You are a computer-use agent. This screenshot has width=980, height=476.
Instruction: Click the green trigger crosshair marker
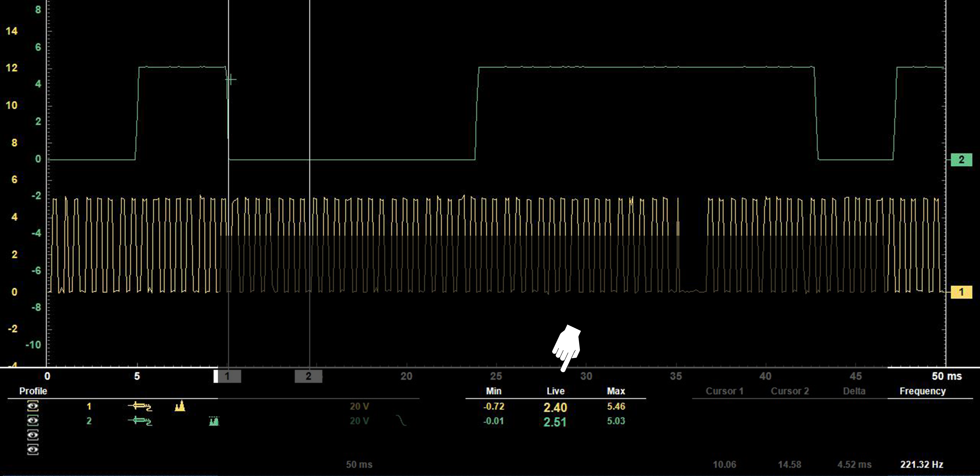click(x=231, y=80)
